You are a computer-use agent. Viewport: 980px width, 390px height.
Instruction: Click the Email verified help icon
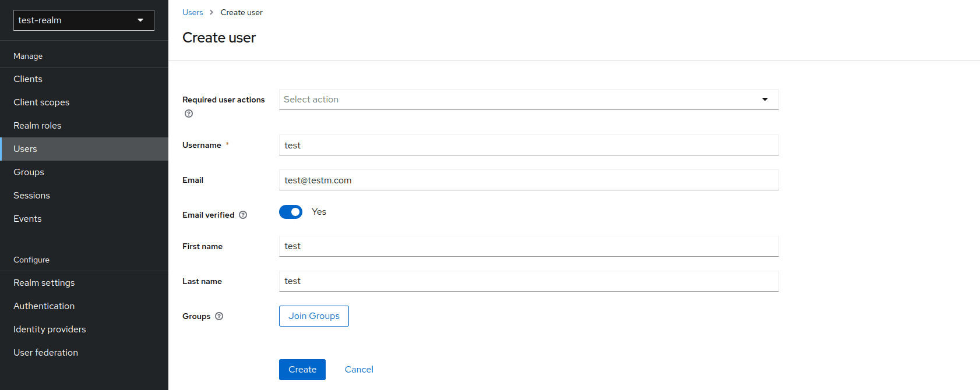(x=243, y=215)
